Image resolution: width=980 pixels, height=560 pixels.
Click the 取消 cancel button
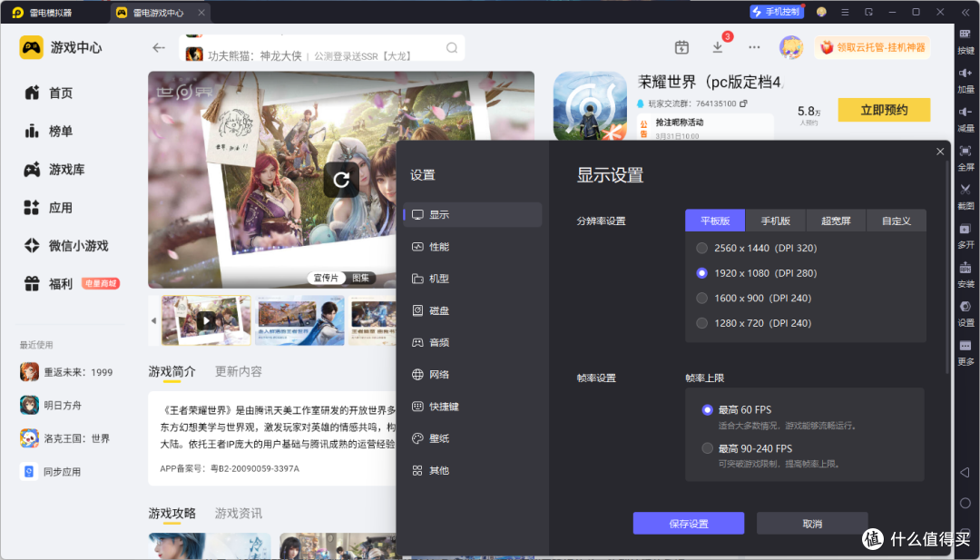[x=812, y=524]
